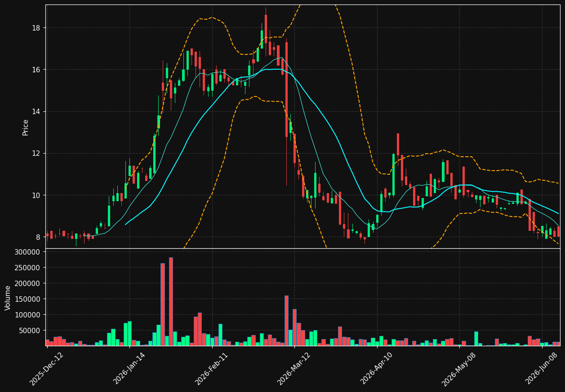Click the long red candle near 2026-Mar-12
The image size is (565, 392).
click(x=286, y=89)
